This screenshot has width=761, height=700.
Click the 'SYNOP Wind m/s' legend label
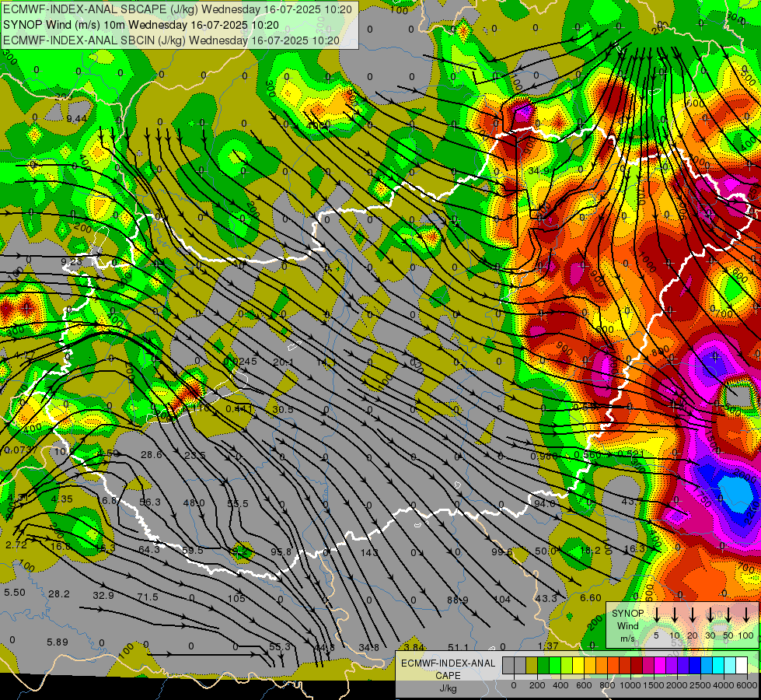pos(627,625)
